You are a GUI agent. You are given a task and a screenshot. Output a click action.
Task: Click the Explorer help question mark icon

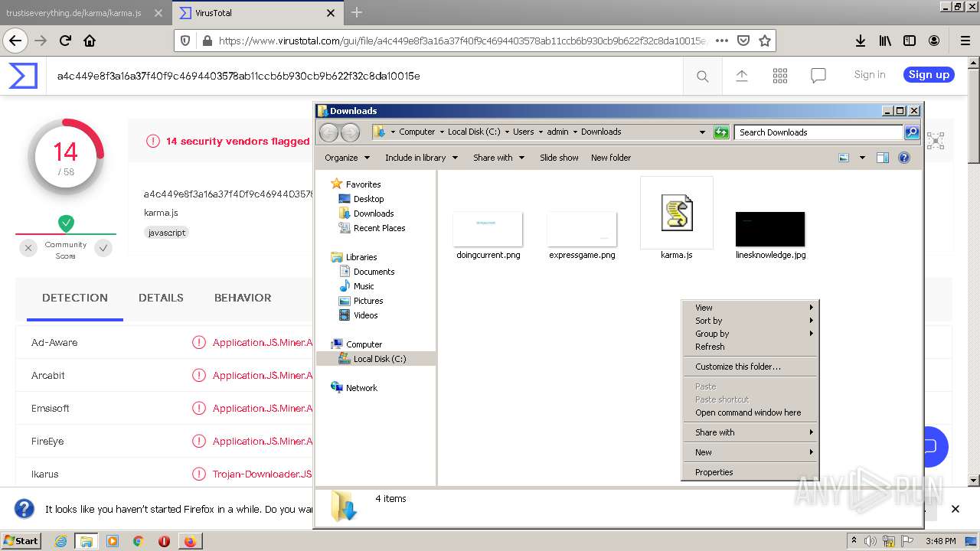904,158
